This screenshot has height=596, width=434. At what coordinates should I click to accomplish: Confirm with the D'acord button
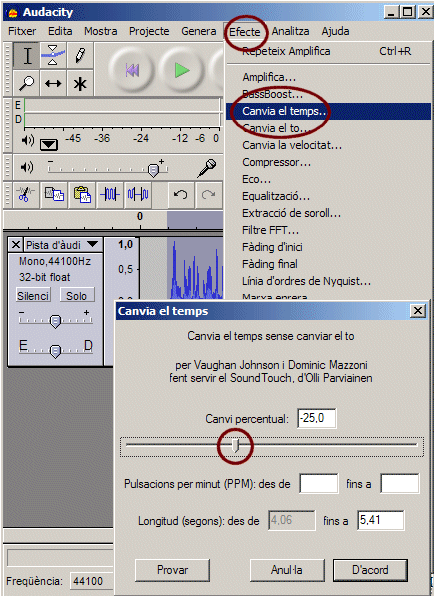(370, 570)
